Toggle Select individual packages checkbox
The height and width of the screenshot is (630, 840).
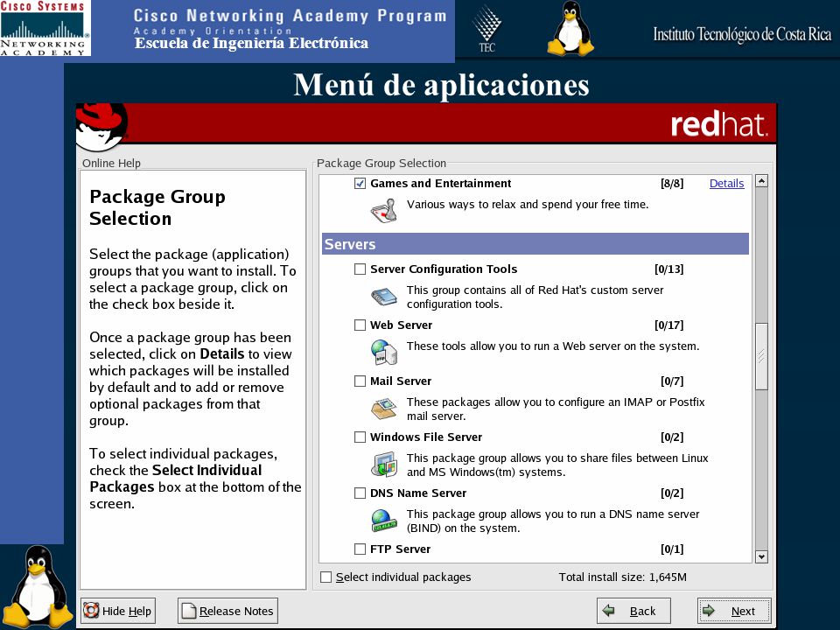tap(325, 577)
